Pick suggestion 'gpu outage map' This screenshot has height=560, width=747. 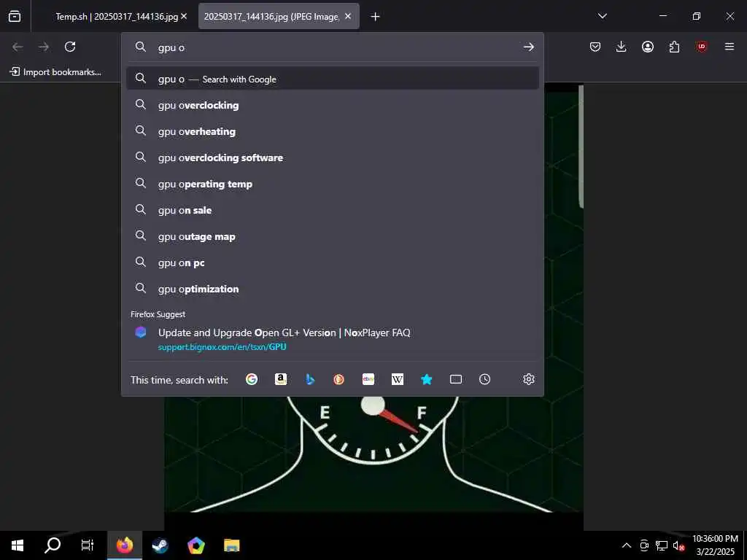click(333, 236)
